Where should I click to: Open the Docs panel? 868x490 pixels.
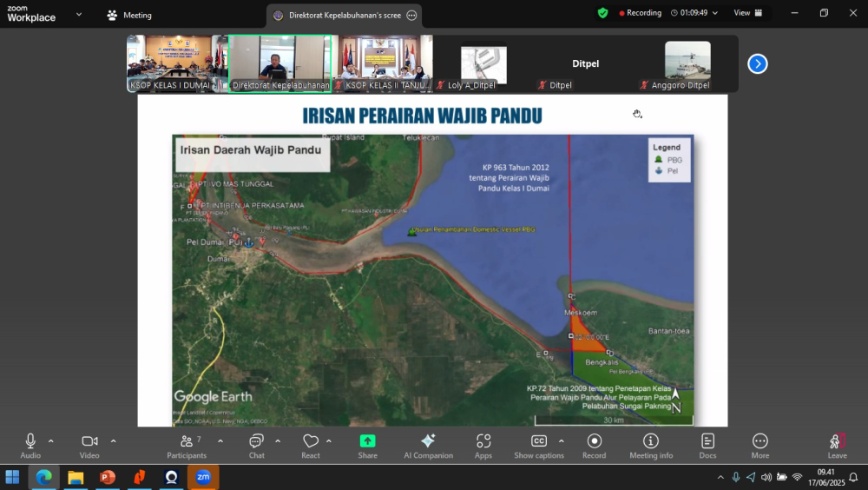tap(707, 446)
